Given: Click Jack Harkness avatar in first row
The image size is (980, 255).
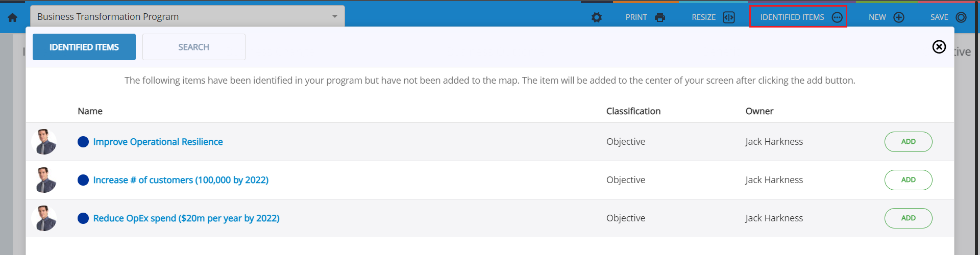Looking at the screenshot, I should [x=44, y=142].
